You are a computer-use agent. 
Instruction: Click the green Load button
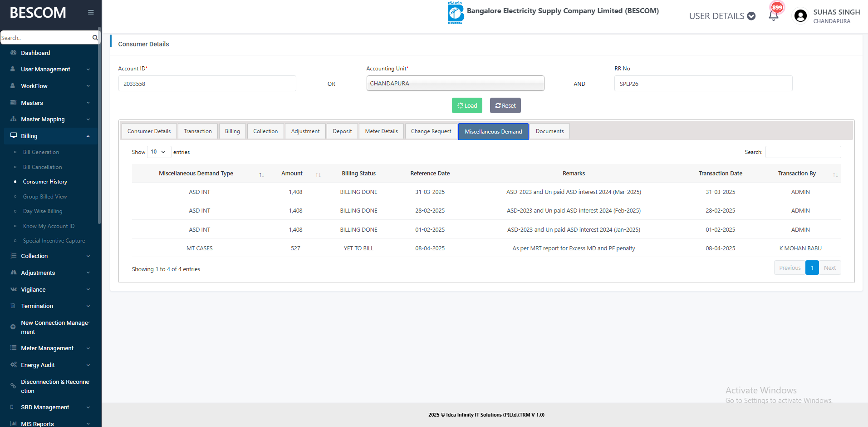467,105
